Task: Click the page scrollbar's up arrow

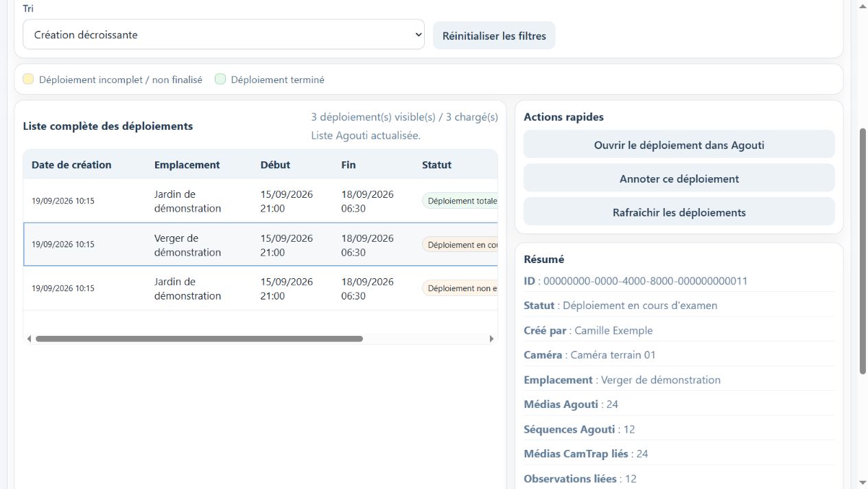Action: tap(863, 5)
